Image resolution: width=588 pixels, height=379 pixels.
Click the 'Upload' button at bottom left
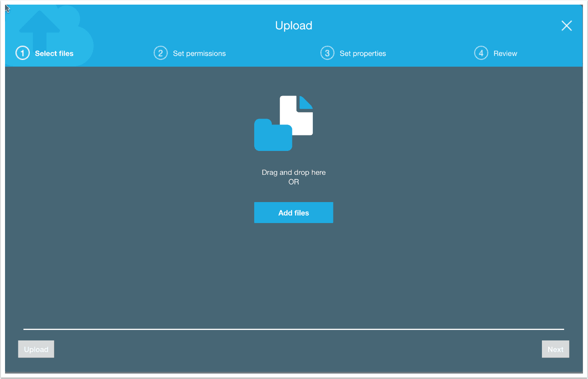click(36, 349)
